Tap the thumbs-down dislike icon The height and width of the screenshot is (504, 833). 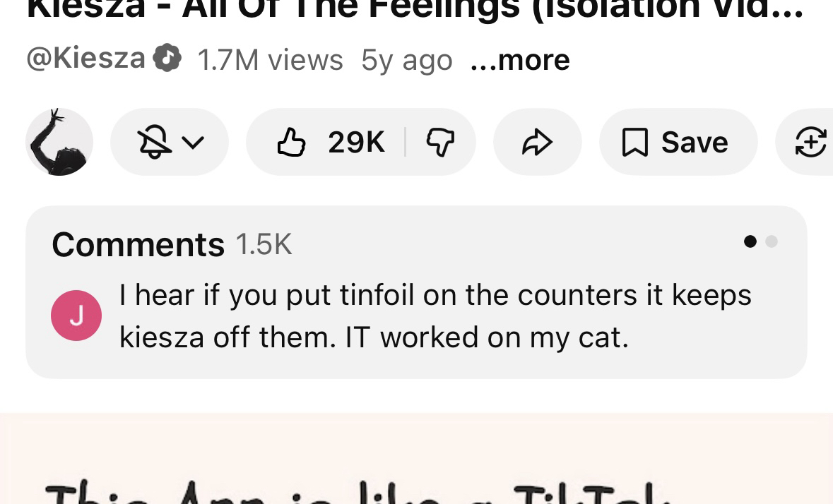tap(439, 143)
